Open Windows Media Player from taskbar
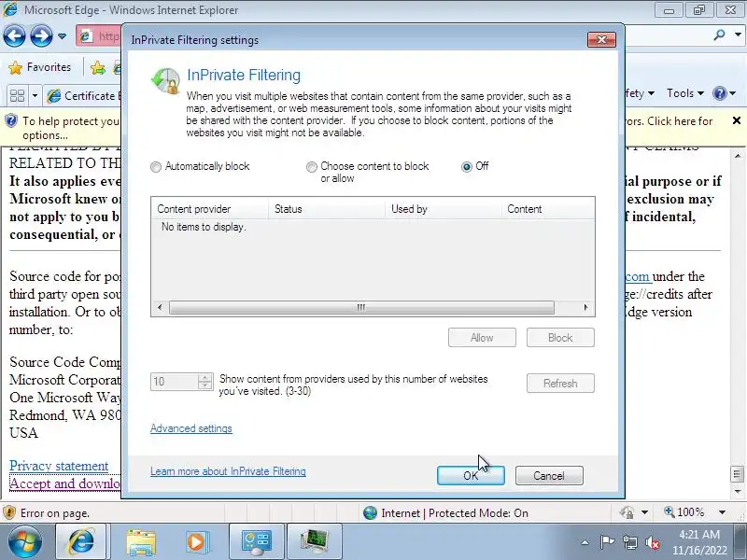This screenshot has width=747, height=560. click(x=196, y=541)
